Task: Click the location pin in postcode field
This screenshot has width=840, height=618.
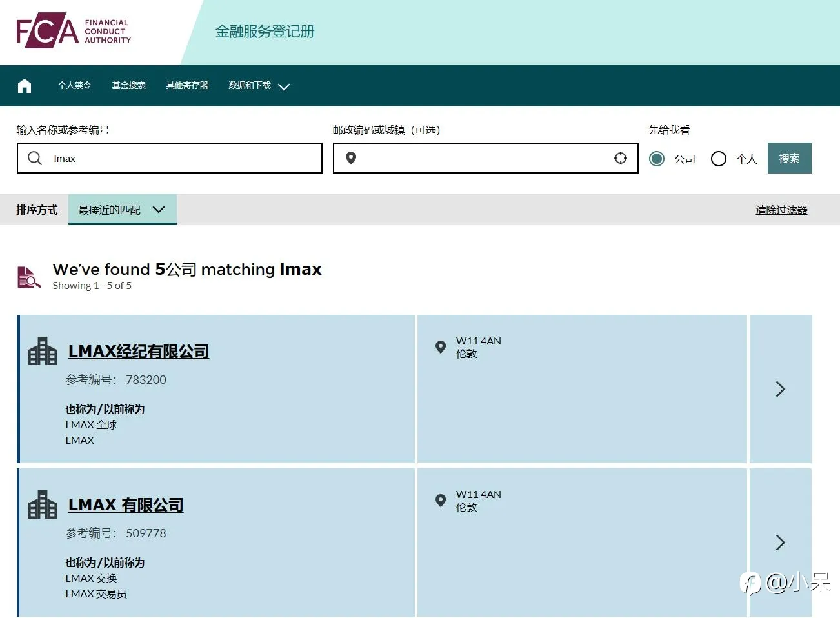Action: pyautogui.click(x=351, y=158)
